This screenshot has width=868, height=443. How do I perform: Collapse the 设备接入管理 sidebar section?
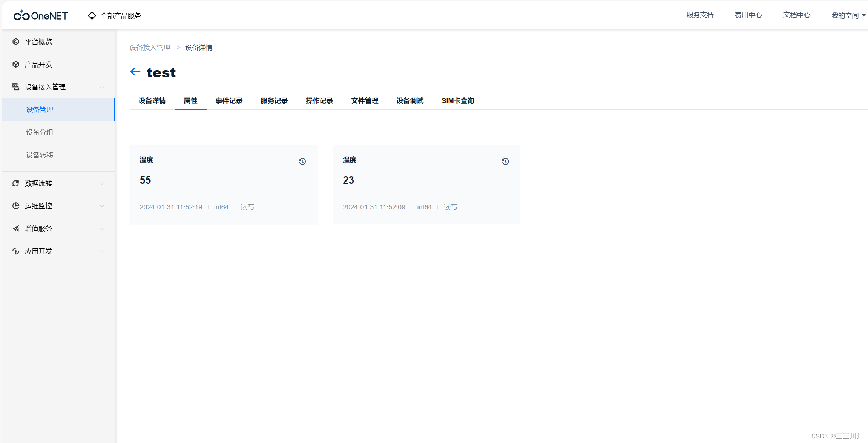click(x=102, y=86)
